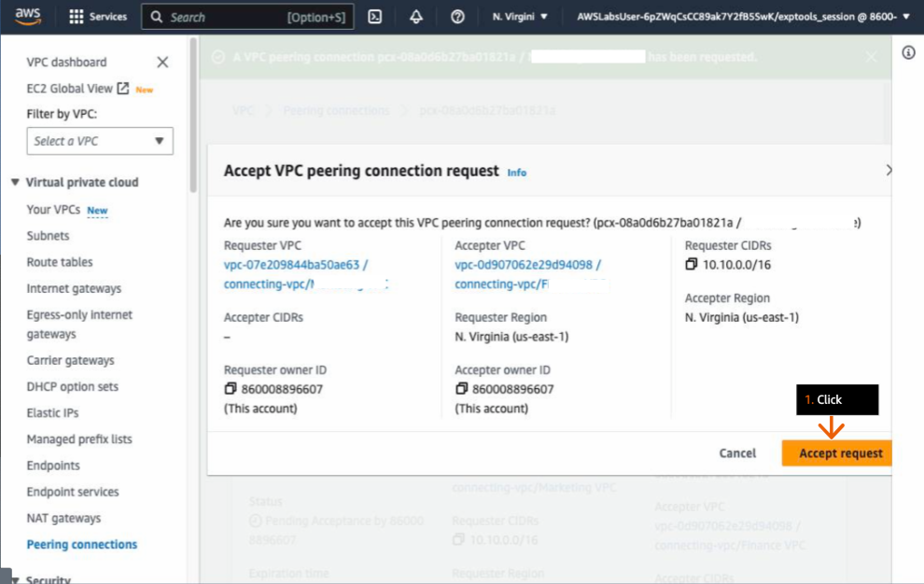Dismiss the green peering requested banner

pyautogui.click(x=872, y=56)
